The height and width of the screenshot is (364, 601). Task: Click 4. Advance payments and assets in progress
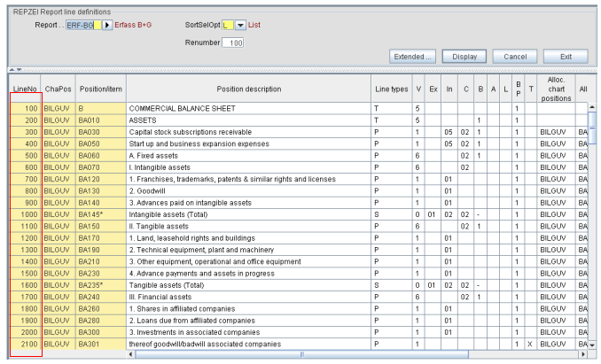click(249, 274)
